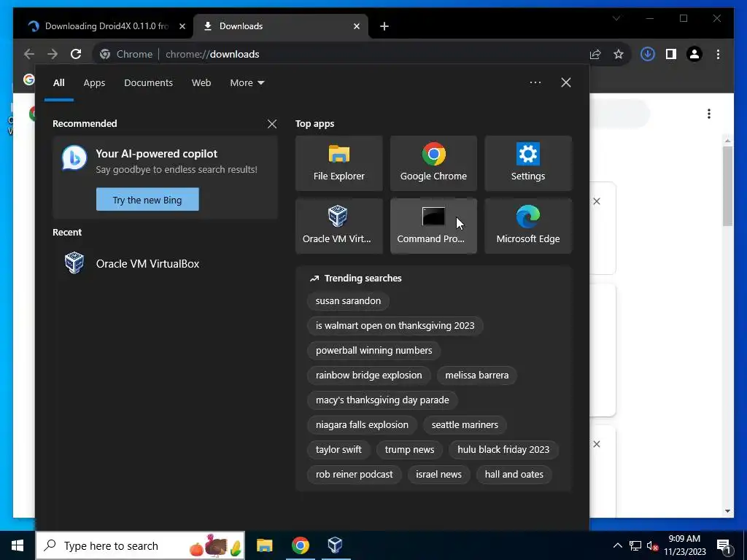Open Settings tile in Top apps
Screen dimensions: 747x560
pyautogui.click(x=528, y=163)
